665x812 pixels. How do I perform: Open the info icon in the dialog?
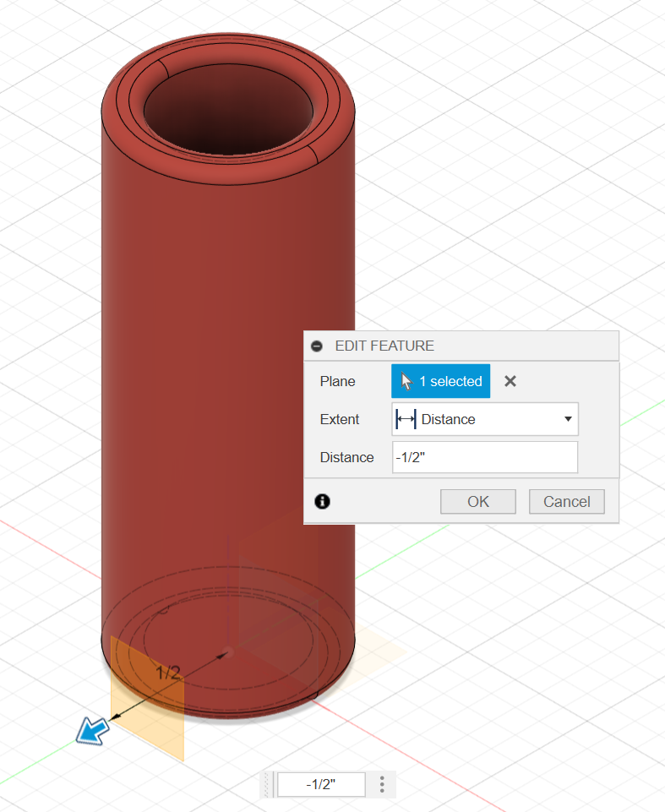[x=322, y=501]
